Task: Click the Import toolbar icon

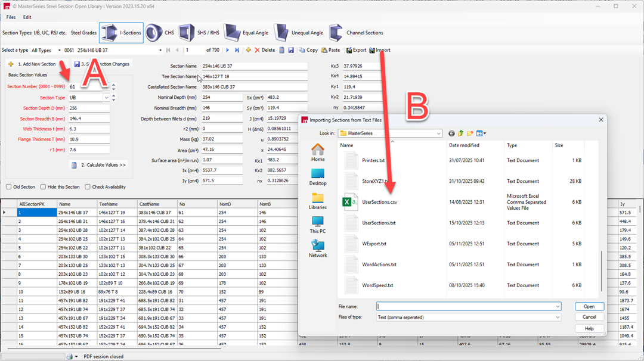Action: coord(372,50)
